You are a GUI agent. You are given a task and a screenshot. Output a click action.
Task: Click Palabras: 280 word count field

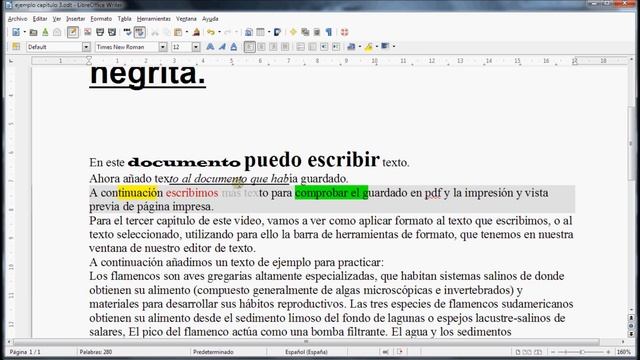(96, 352)
